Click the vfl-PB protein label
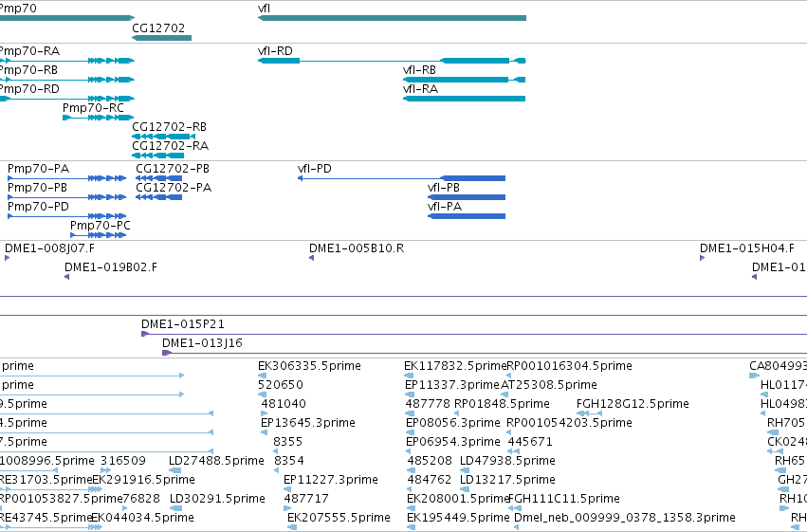The height and width of the screenshot is (532, 807). [x=444, y=188]
